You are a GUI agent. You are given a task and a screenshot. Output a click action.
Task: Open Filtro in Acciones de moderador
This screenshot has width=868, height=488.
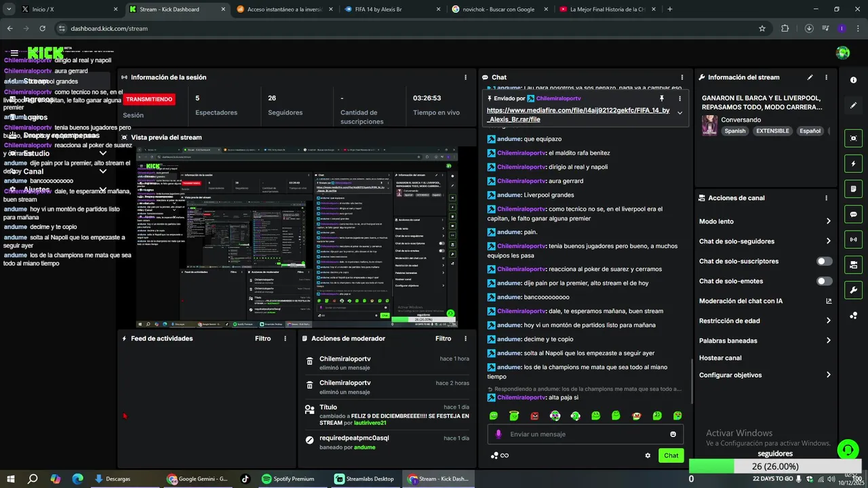pos(443,338)
